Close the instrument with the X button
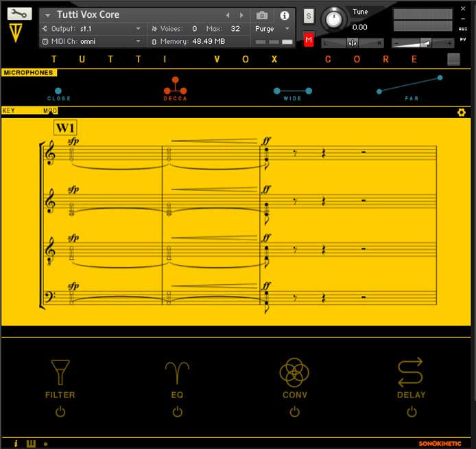The width and height of the screenshot is (476, 449). [463, 8]
